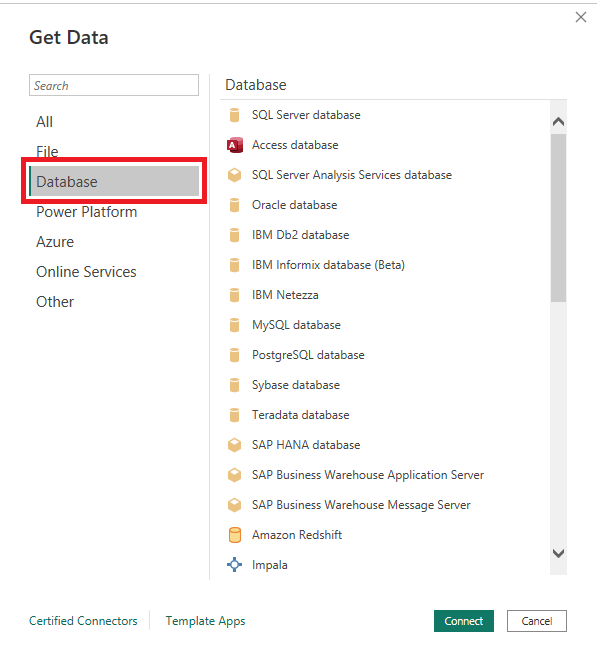This screenshot has width=597, height=661.
Task: Open the Certified Connectors link
Action: (83, 621)
